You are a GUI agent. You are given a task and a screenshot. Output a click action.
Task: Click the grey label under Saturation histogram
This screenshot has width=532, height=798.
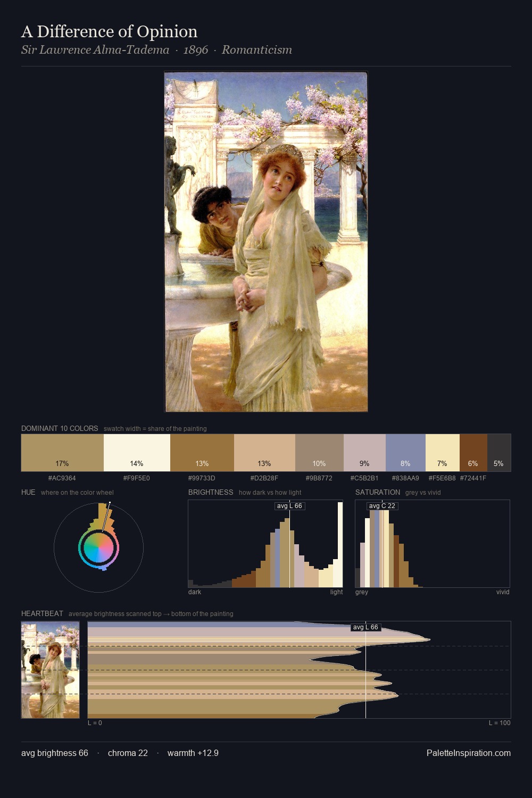pyautogui.click(x=362, y=592)
